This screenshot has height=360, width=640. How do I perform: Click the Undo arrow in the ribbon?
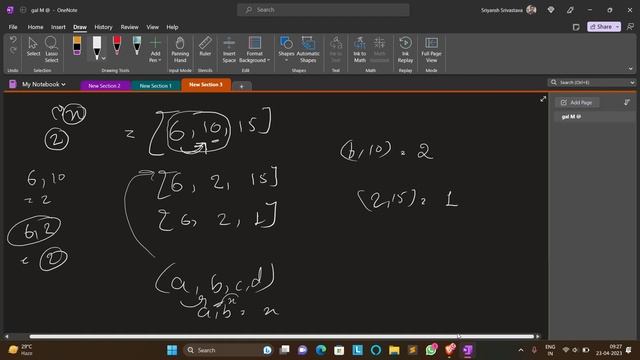pos(13,40)
